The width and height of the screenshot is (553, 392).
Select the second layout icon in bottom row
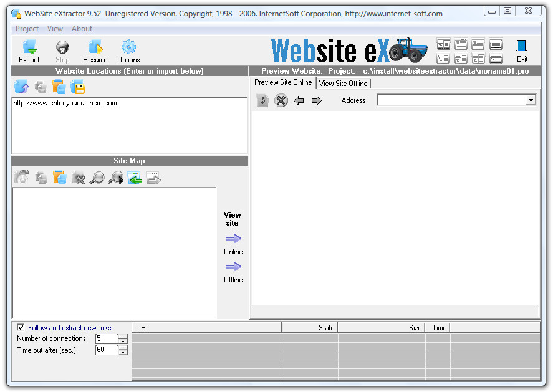pos(461,58)
